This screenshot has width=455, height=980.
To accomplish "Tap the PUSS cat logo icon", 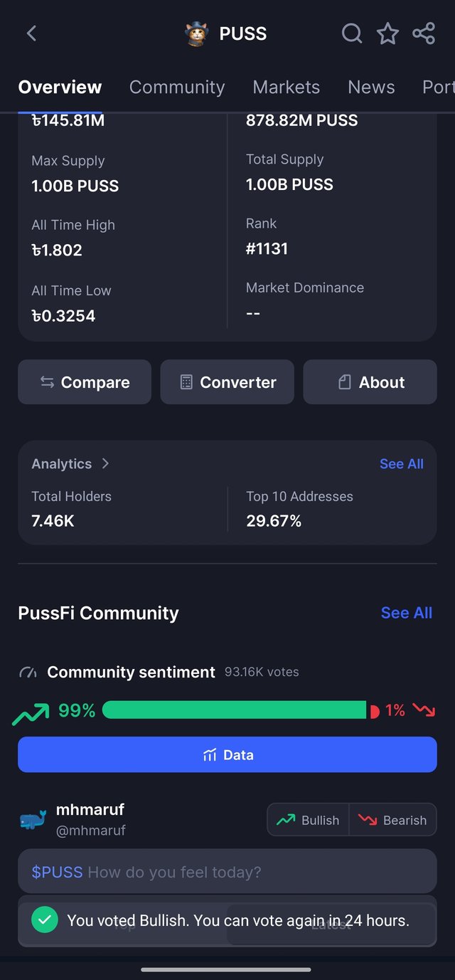I will (196, 33).
